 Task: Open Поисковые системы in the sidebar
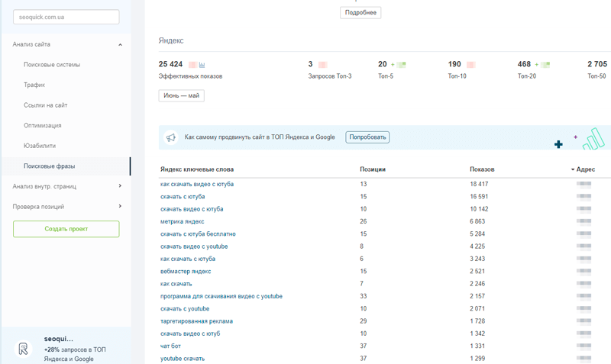(52, 65)
